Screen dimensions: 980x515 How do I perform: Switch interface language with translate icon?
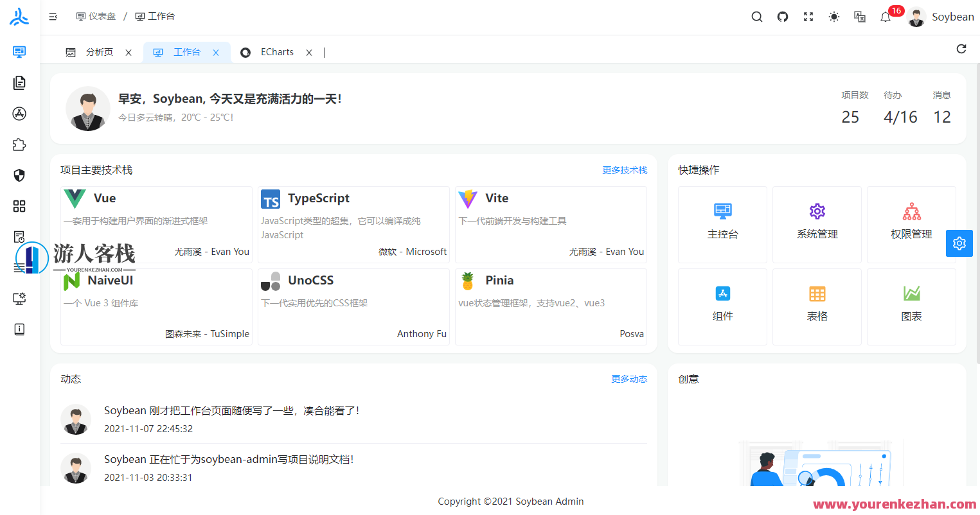click(859, 17)
